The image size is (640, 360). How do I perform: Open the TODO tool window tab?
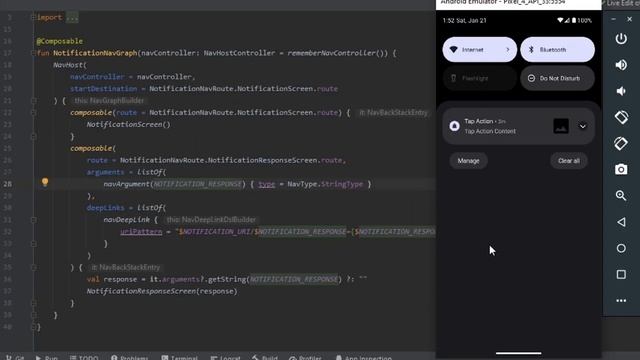pyautogui.click(x=84, y=357)
